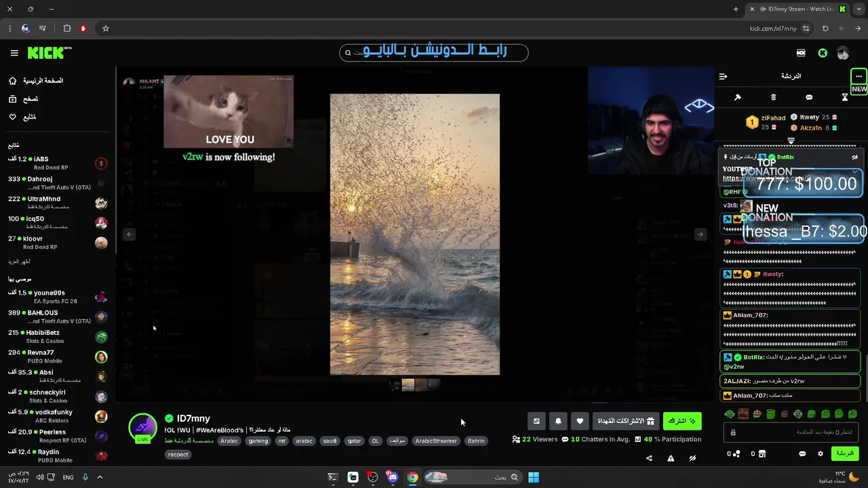Click the 'gaming' stream tag
868x488 pixels.
[258, 441]
